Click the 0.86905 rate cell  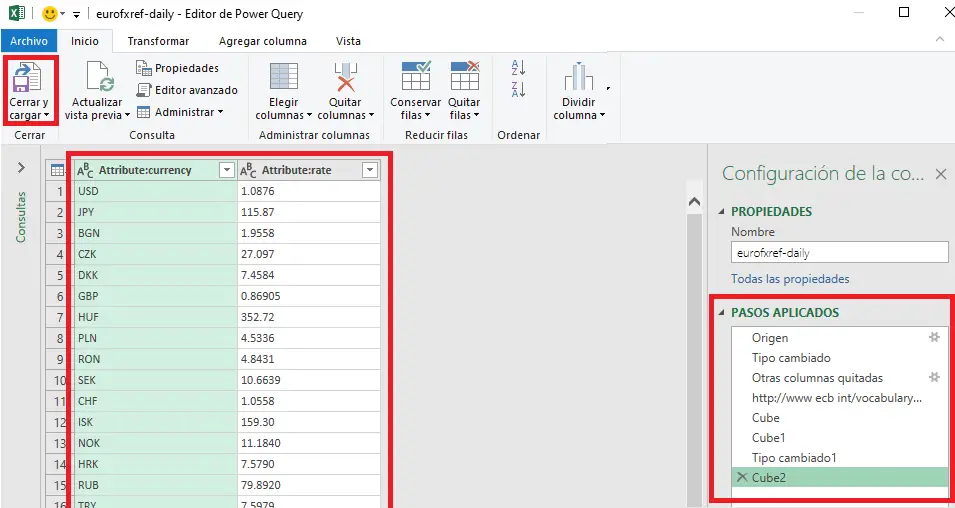pos(309,296)
